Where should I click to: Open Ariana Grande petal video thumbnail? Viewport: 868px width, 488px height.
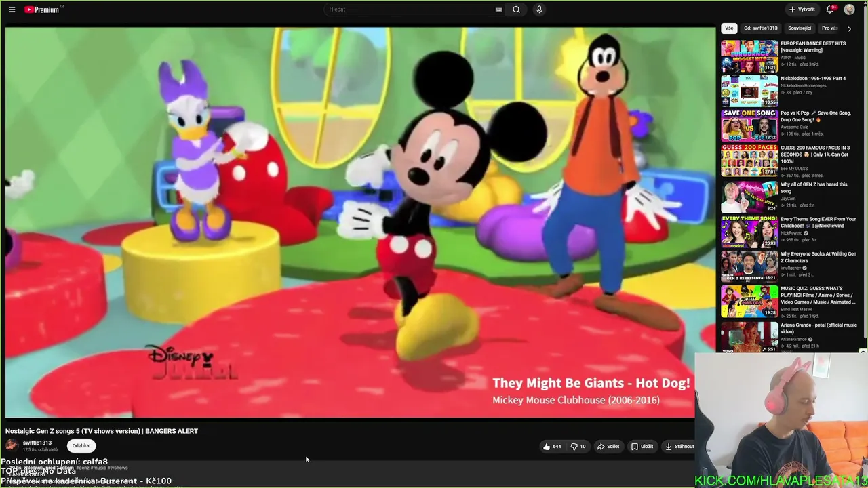[749, 336]
